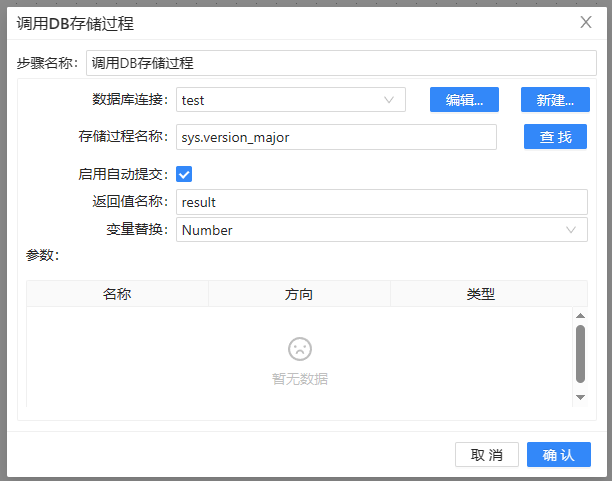Click the 取消 button
The width and height of the screenshot is (612, 481).
tap(487, 455)
